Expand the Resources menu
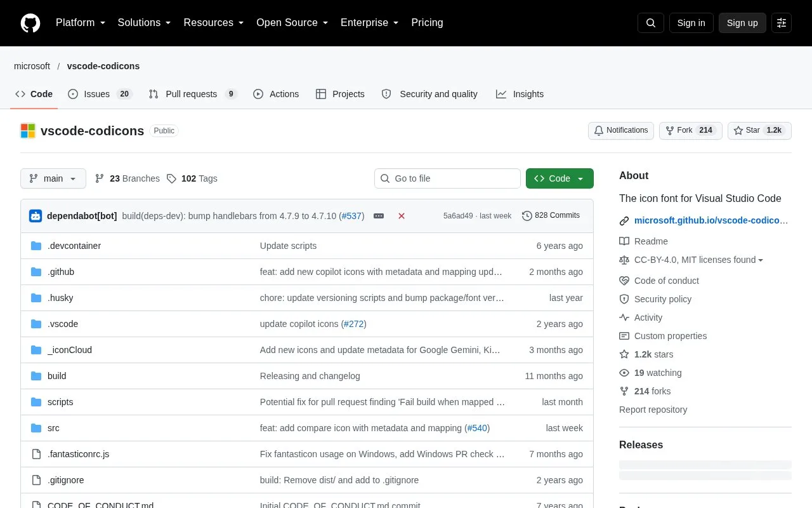 [214, 23]
